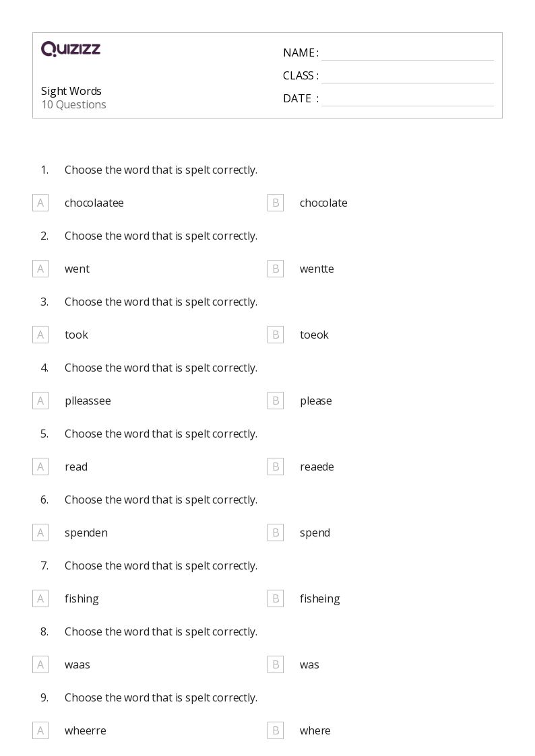Click the CLASS input line
The image size is (535, 756).
408,76
